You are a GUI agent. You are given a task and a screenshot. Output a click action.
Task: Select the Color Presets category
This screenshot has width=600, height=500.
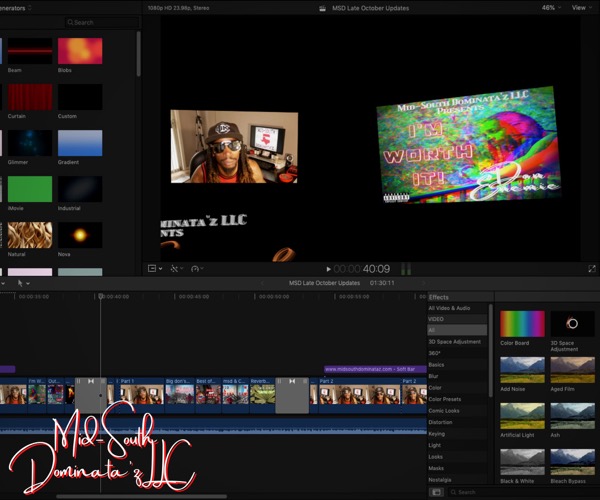[x=457, y=399]
